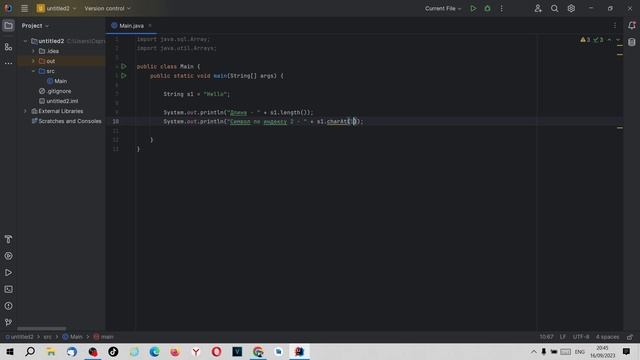640x360 pixels.
Task: Open IDE settings gear icon
Action: click(x=571, y=8)
